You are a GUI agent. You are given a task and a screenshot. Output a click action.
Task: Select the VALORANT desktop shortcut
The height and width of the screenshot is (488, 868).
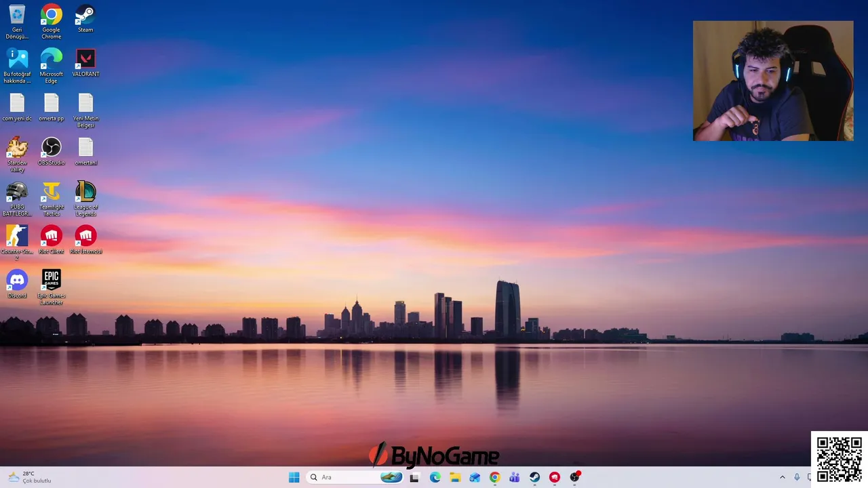(85, 63)
